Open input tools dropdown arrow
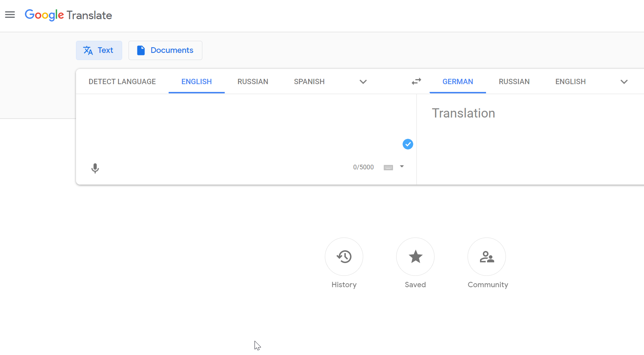Screen dimensions: 644x355 (402, 166)
